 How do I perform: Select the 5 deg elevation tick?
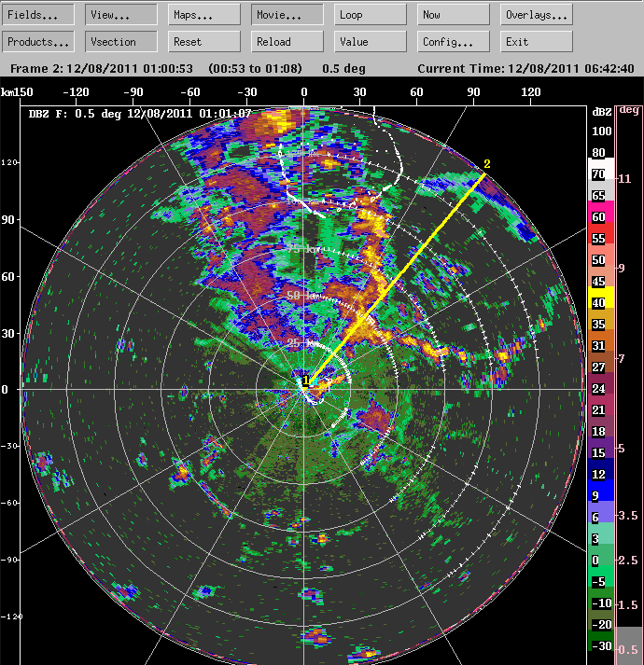click(x=621, y=449)
